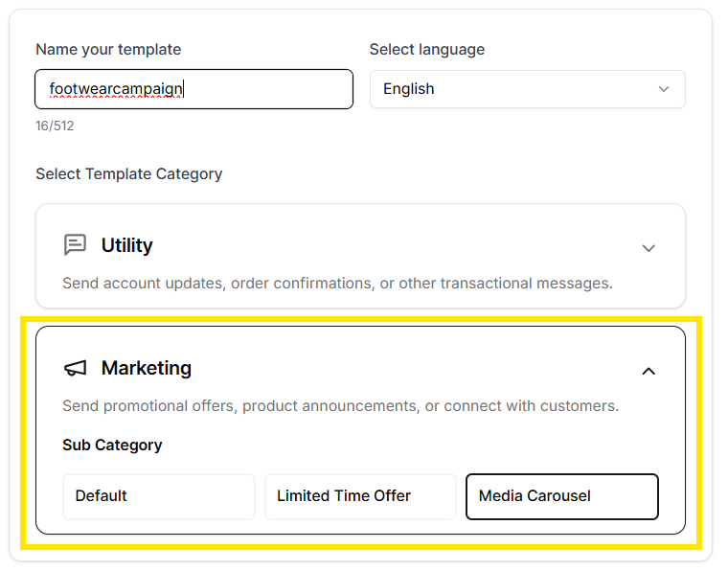Click the "Select Template Category" heading
Screen dimensions: 728x571
tap(128, 174)
